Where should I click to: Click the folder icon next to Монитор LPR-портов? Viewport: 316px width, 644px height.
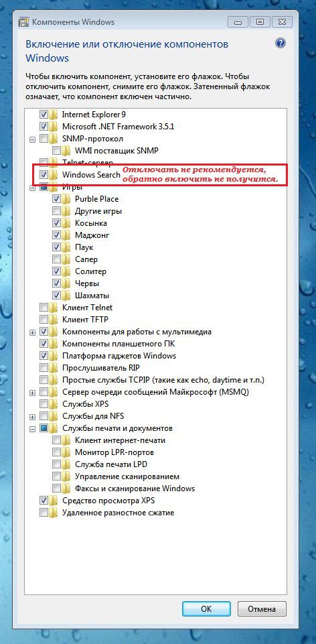[x=66, y=452]
